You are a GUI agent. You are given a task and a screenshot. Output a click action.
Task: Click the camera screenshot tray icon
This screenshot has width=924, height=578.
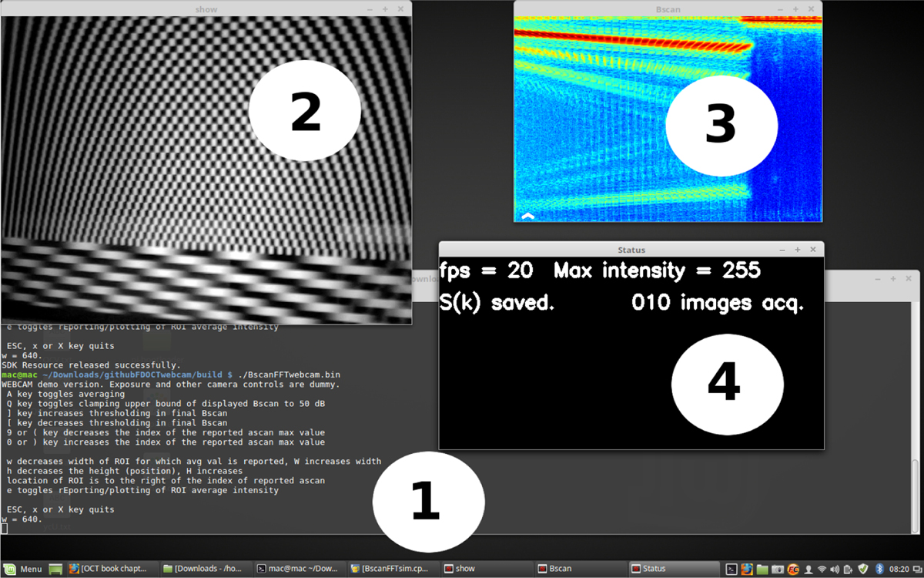[x=776, y=569]
